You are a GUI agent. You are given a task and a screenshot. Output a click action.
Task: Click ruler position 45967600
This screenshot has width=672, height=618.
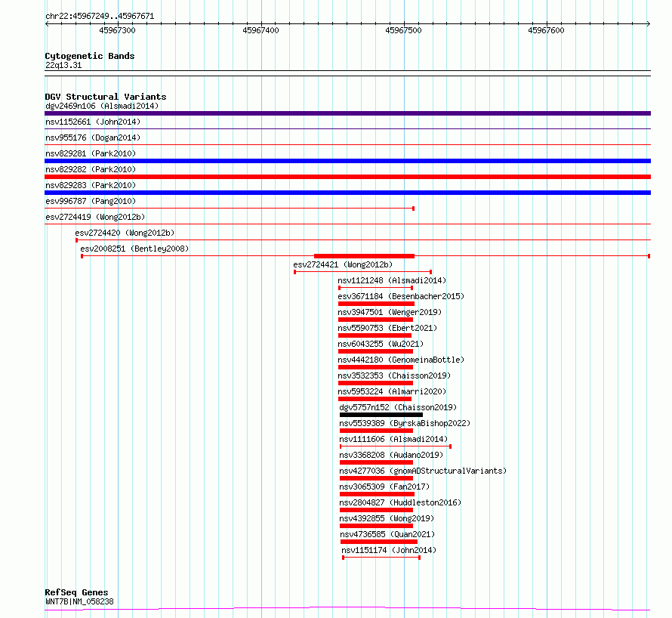[x=546, y=30]
